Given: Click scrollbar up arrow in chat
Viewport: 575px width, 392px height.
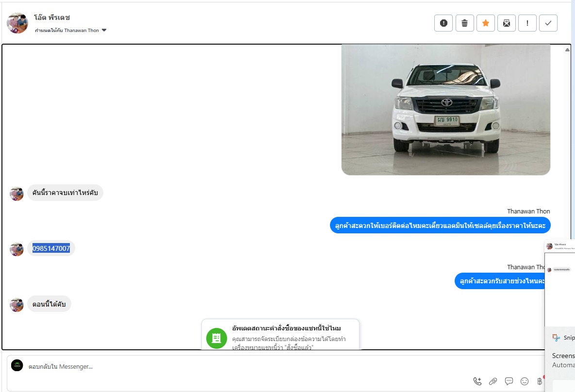Looking at the screenshot, I should coord(567,50).
